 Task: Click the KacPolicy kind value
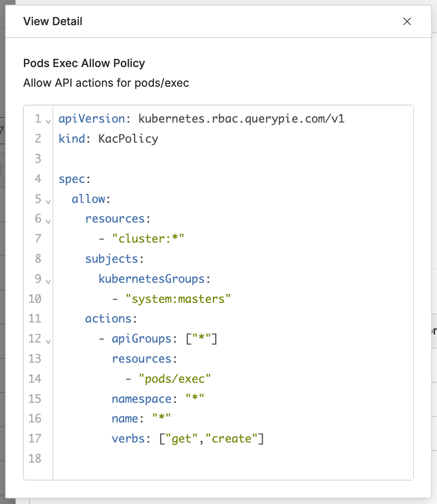pyautogui.click(x=128, y=139)
